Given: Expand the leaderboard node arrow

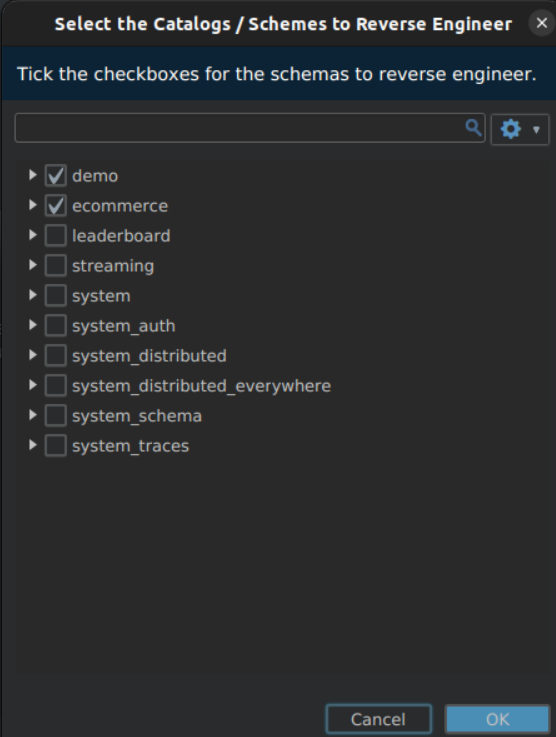Looking at the screenshot, I should click(32, 235).
